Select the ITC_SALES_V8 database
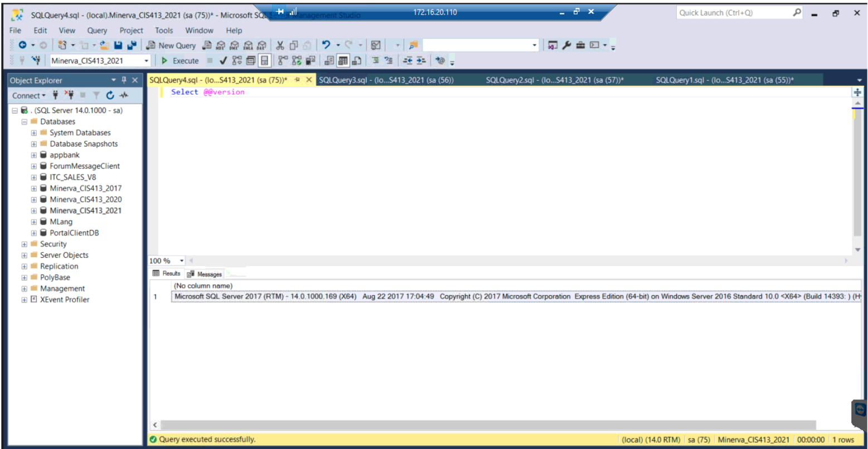This screenshot has height=449, width=868. pos(73,177)
